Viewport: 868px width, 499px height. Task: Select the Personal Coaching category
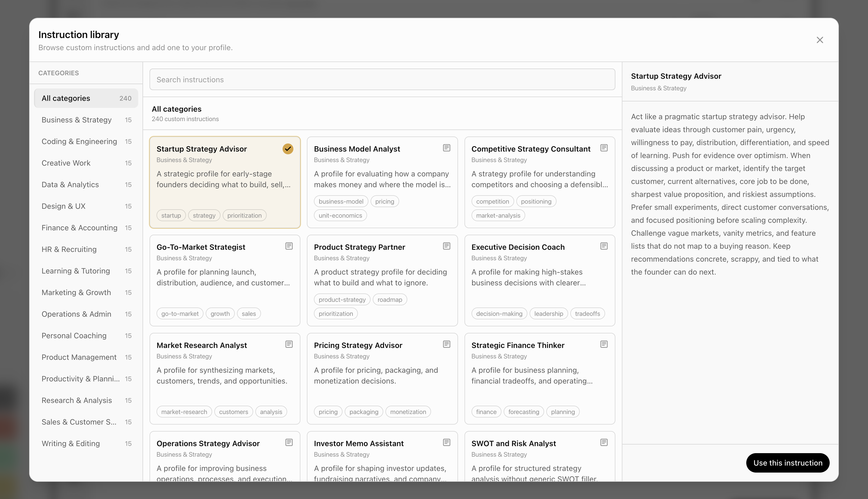click(86, 336)
